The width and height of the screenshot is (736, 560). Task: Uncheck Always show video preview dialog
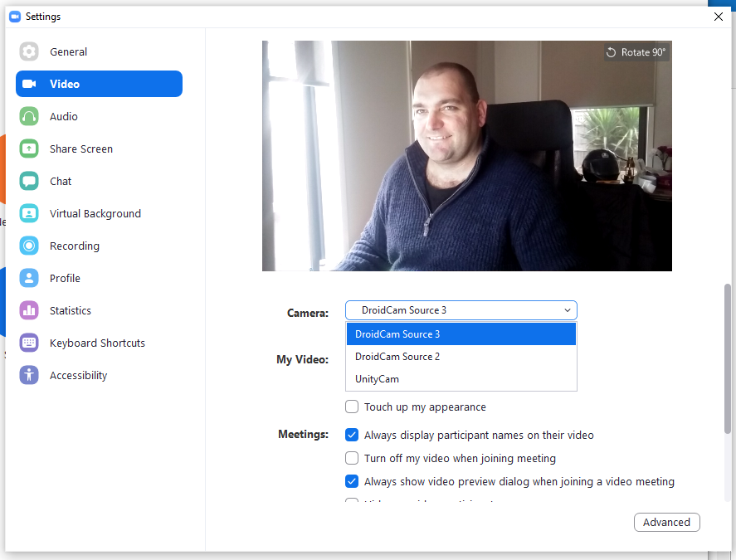(x=352, y=481)
